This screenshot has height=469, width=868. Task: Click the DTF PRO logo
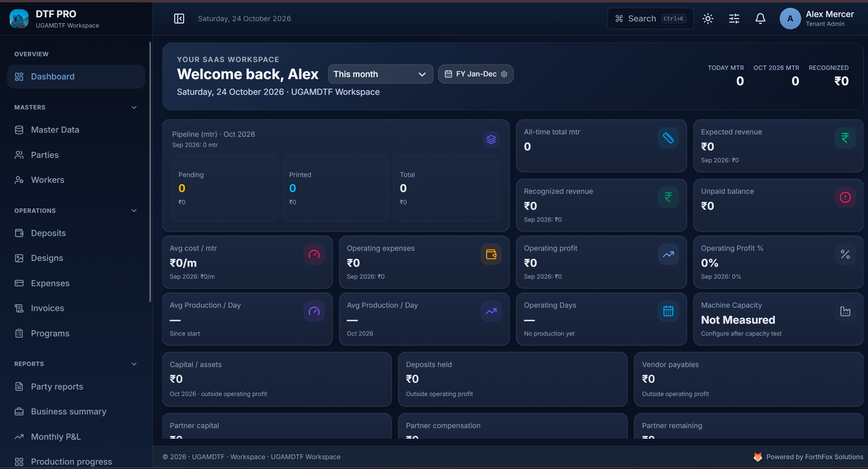[19, 18]
